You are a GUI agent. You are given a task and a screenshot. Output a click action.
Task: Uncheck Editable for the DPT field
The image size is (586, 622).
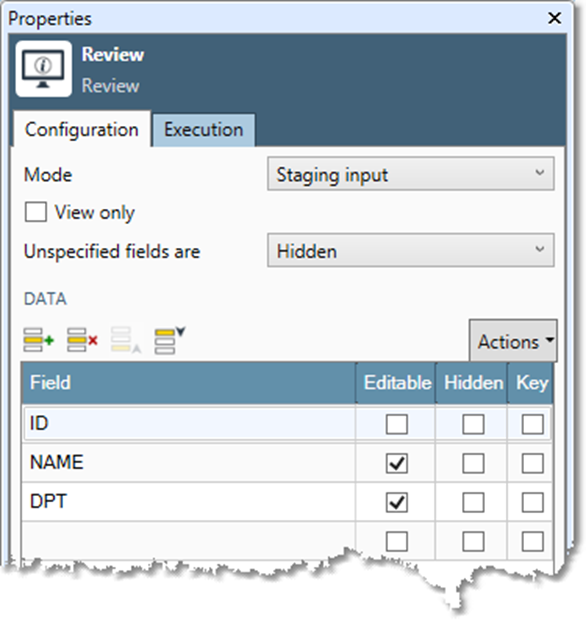(397, 502)
